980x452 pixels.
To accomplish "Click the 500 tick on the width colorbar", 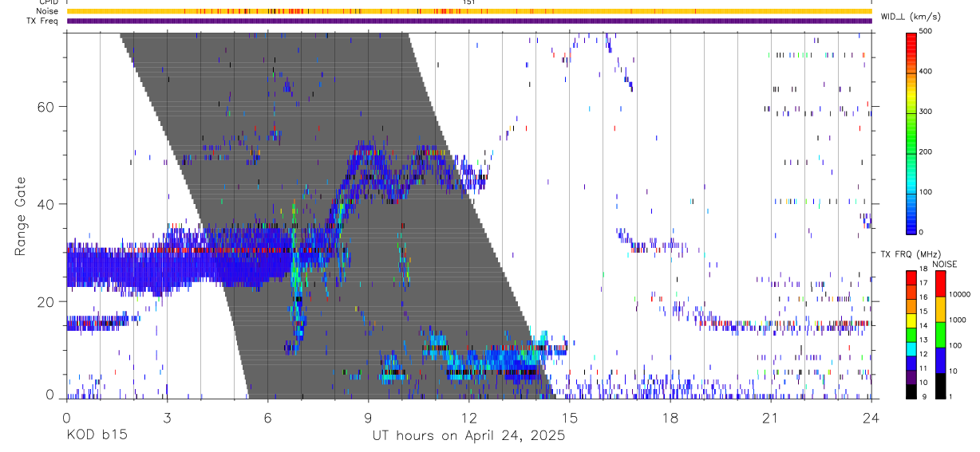I will (x=926, y=32).
